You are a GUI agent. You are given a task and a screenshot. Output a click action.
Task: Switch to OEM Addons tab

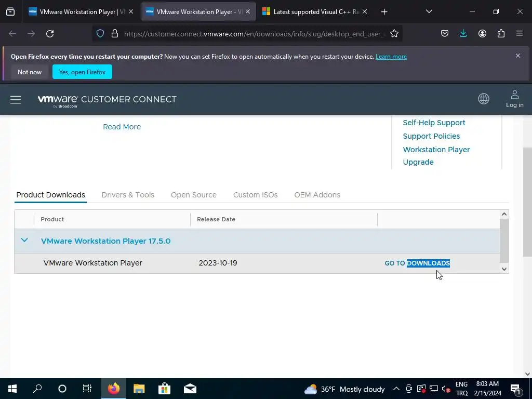[x=317, y=195]
